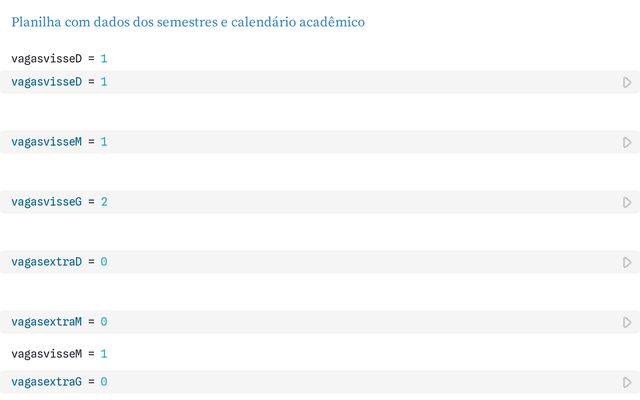Click the 0 value in vagasextraG cell
The image size is (640, 400).
(104, 382)
